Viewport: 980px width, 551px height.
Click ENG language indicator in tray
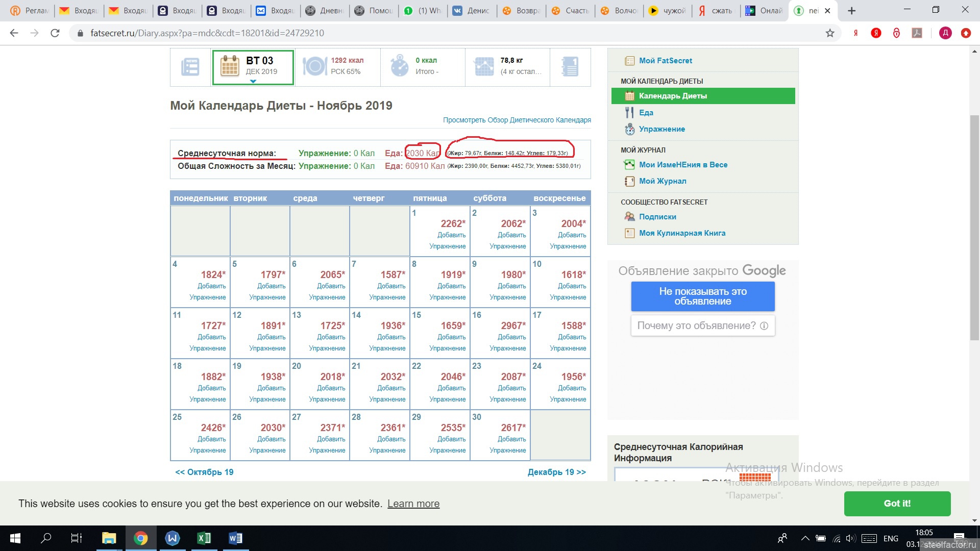pos(891,538)
